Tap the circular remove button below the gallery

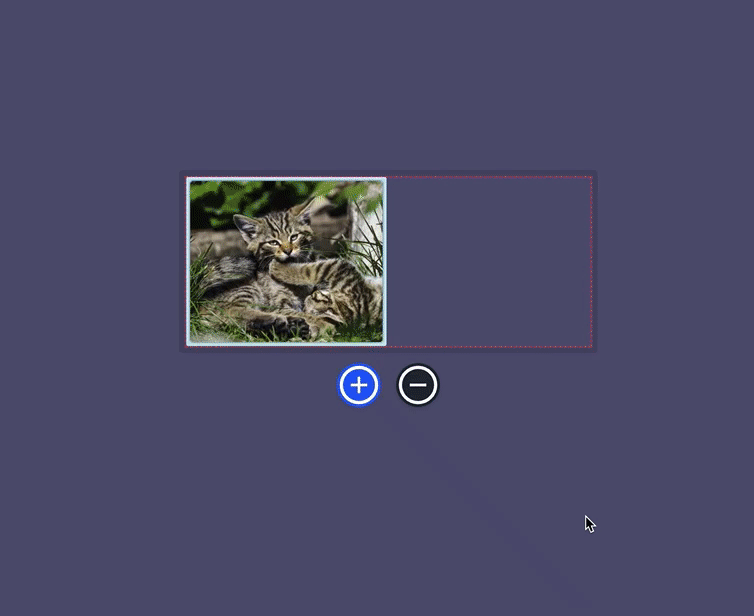(x=418, y=385)
